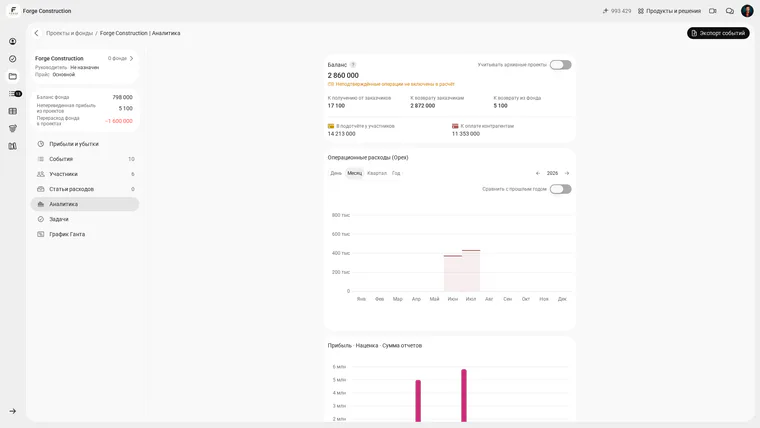Viewport: 760px width, 428px height.
Task: Open Задачи section
Action: pyautogui.click(x=85, y=219)
